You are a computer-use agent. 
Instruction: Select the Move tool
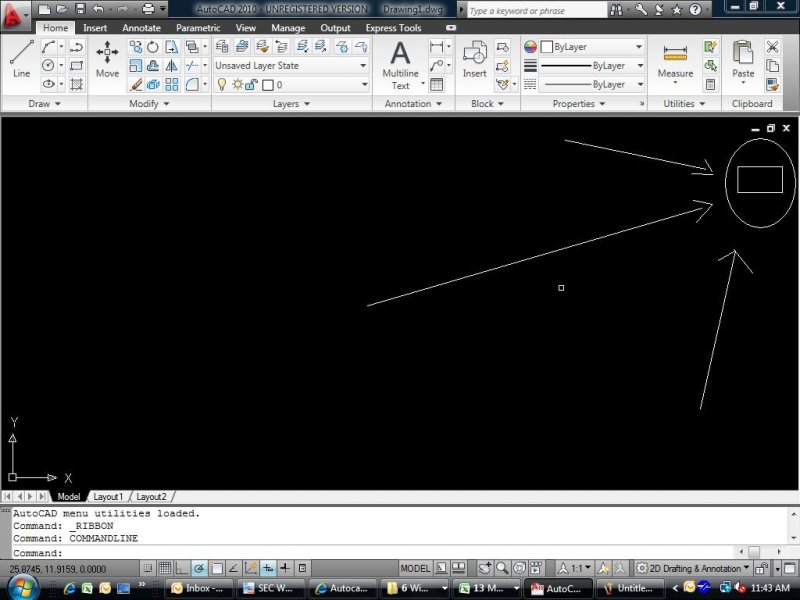tap(107, 59)
